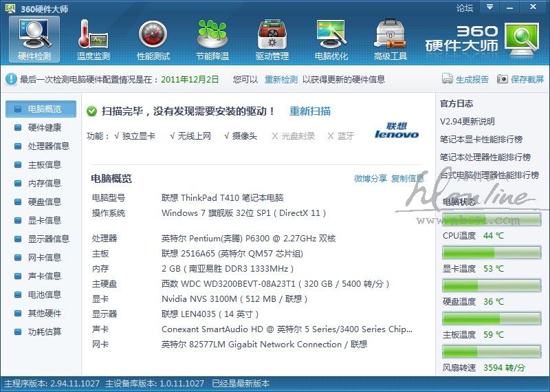The height and width of the screenshot is (392, 550).
Task: Click 复制信息 to copy the info
Action: (408, 179)
